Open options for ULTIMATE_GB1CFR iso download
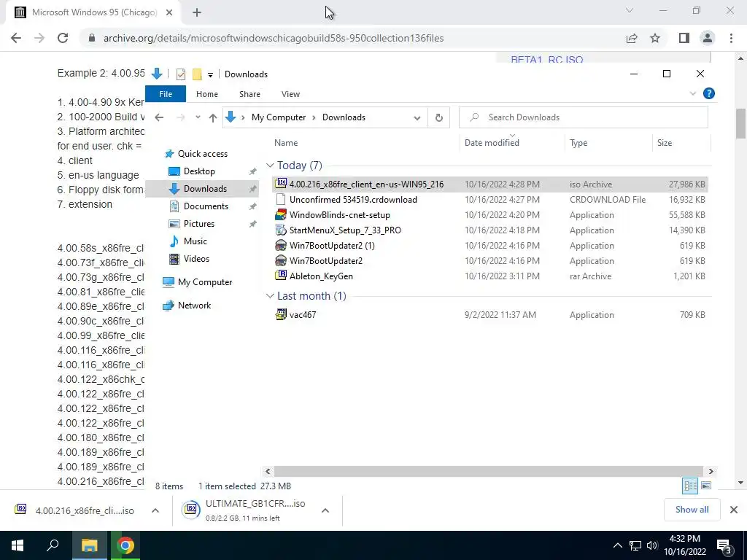The width and height of the screenshot is (747, 560). (325, 510)
